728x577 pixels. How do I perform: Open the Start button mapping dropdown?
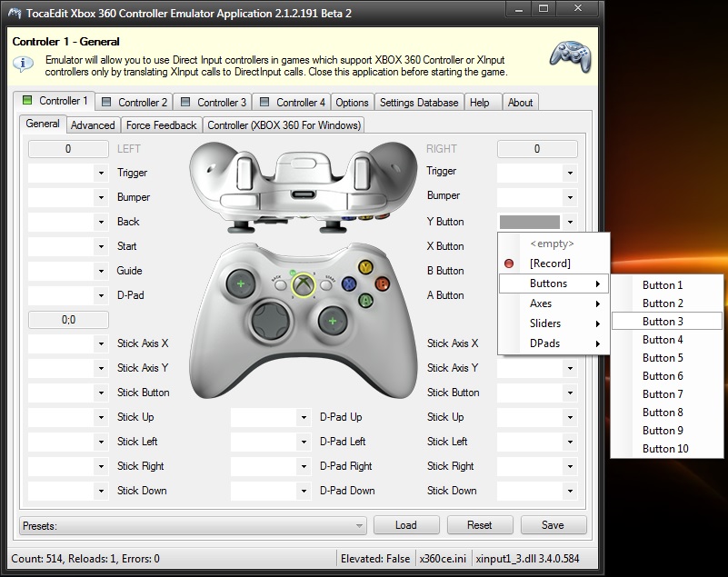[101, 246]
